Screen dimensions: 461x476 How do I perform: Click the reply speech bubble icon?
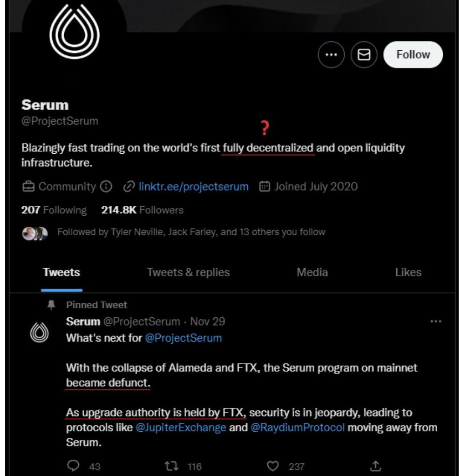(73, 466)
